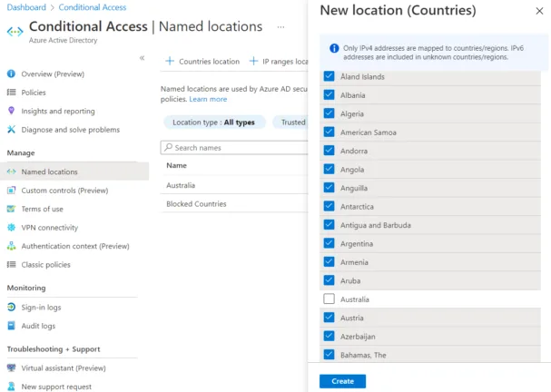Uncheck the Azerbaijan checkbox
The image size is (551, 392).
(x=329, y=336)
